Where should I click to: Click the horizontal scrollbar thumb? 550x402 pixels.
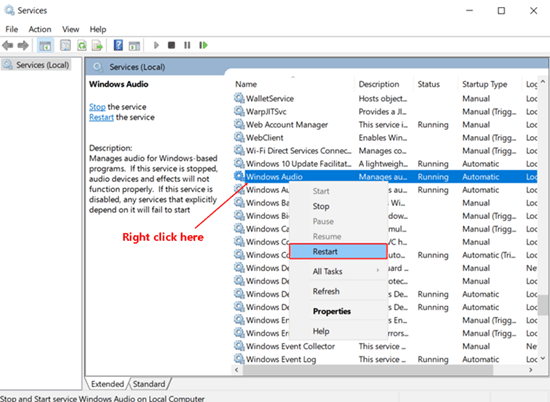click(368, 370)
